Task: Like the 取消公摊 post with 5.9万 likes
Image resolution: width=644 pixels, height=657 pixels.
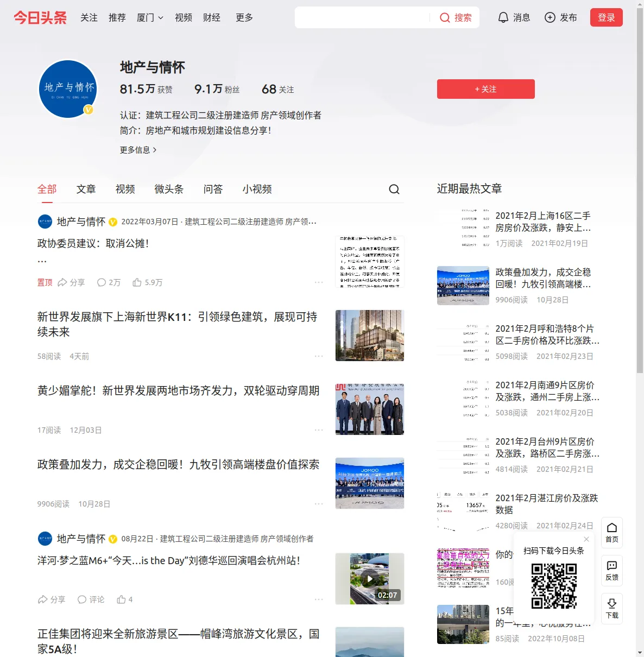Action: (x=147, y=282)
